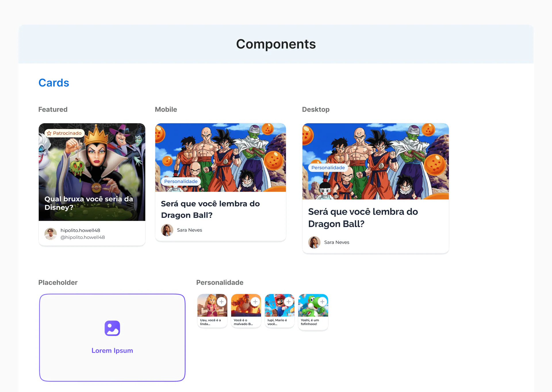Click the Featured column label

tap(53, 109)
